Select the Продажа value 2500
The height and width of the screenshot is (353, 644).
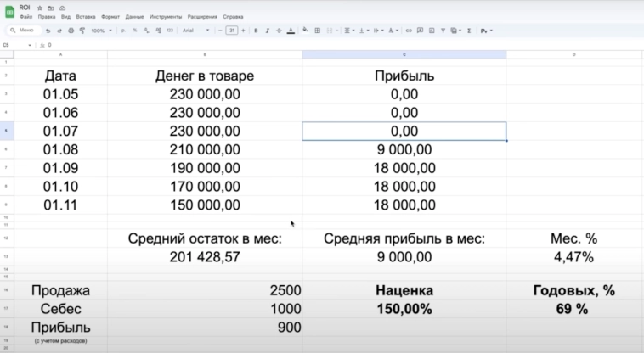(205, 290)
